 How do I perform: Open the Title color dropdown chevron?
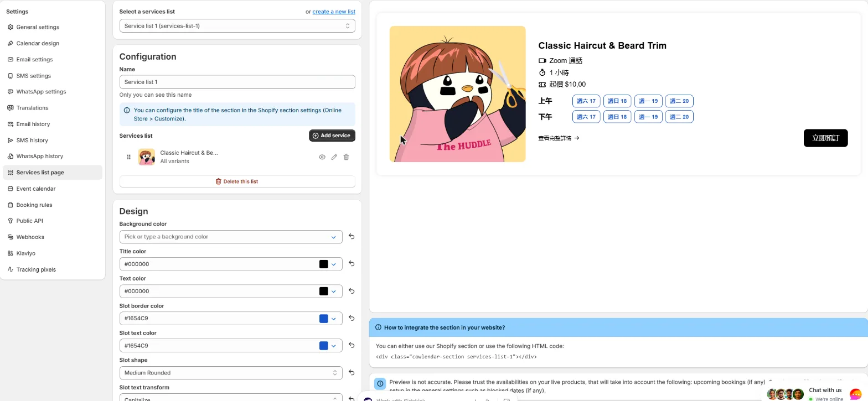(334, 264)
